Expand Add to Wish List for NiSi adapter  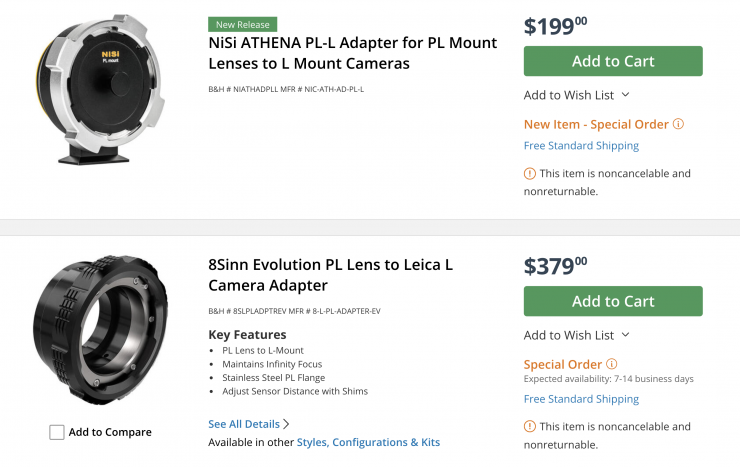point(577,95)
